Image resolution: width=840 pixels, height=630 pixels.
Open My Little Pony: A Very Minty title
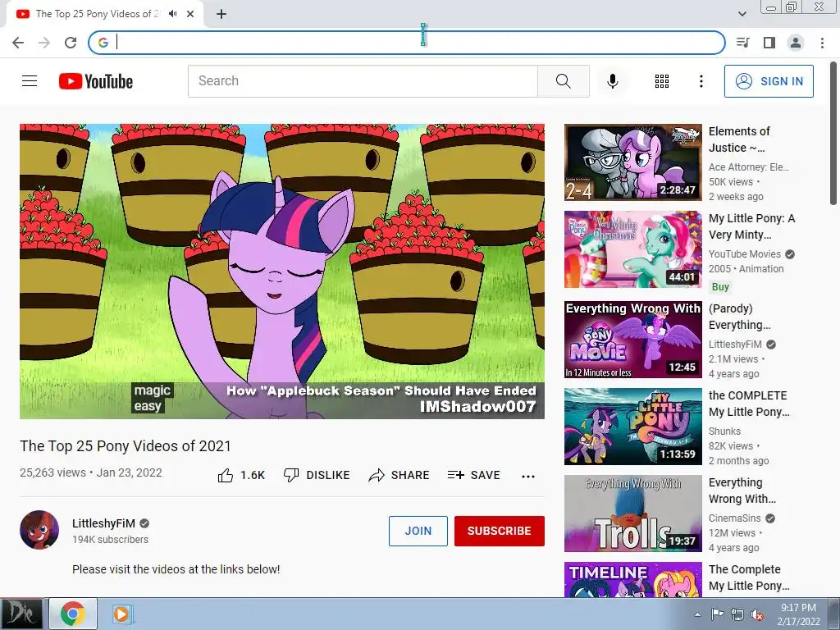pyautogui.click(x=751, y=226)
